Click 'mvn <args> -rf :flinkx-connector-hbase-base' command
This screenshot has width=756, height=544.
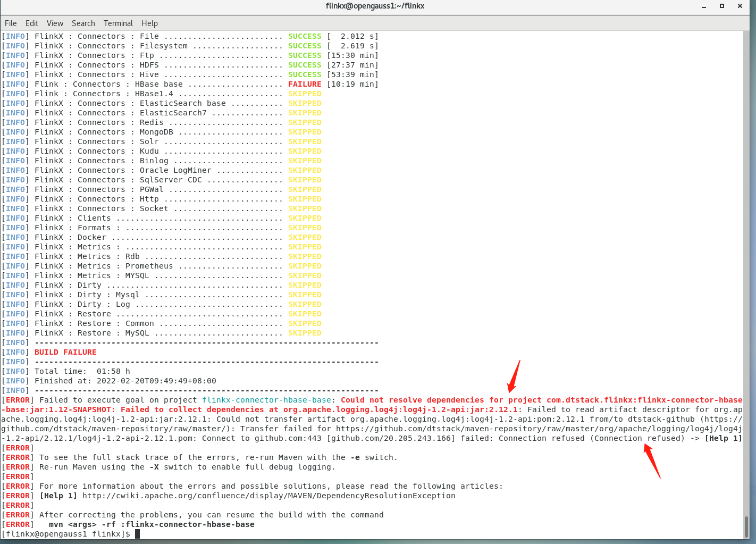point(152,524)
